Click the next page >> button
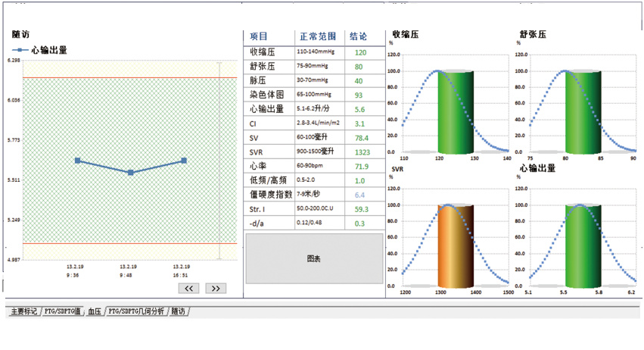This screenshot has height=350, width=644. [x=215, y=288]
